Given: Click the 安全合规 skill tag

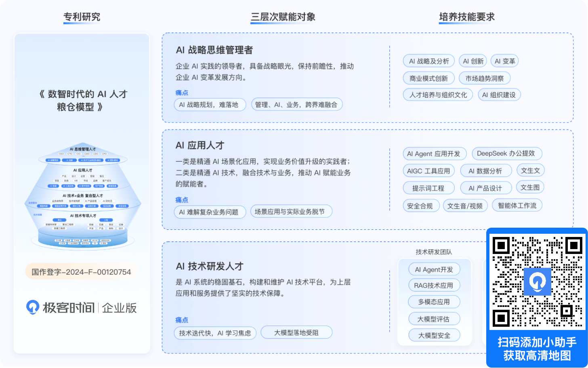Looking at the screenshot, I should point(420,206).
